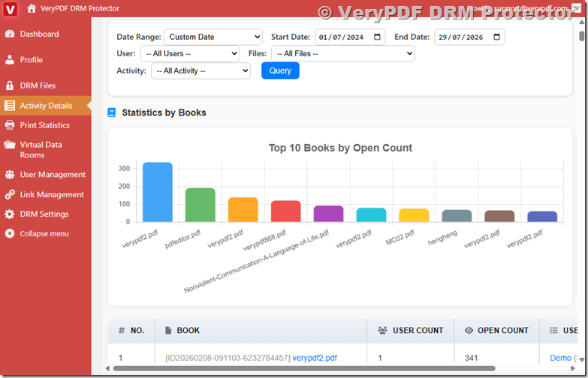The width and height of the screenshot is (588, 378).
Task: Click the Top 10 Books by Open Count title
Action: [340, 148]
